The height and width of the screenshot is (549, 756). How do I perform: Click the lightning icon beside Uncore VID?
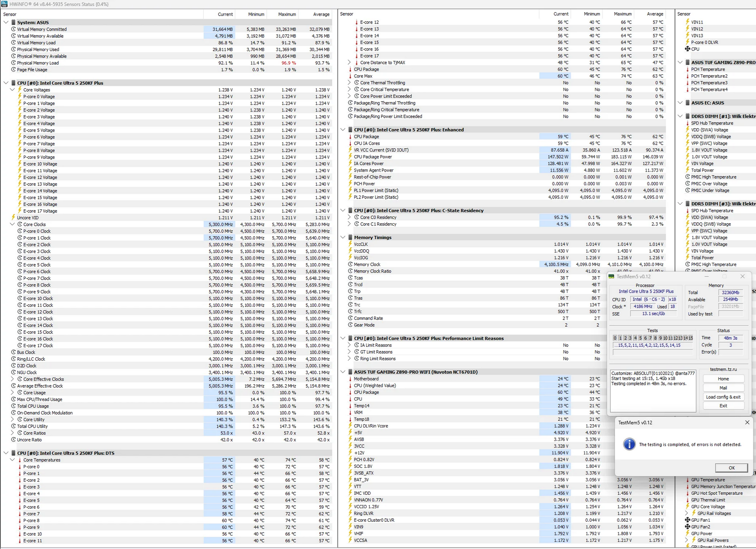[x=13, y=218]
